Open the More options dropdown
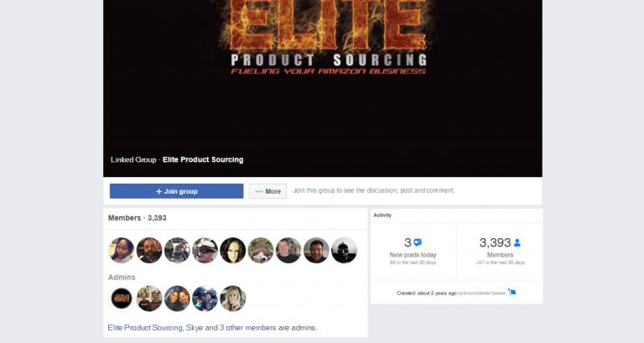 pos(267,191)
